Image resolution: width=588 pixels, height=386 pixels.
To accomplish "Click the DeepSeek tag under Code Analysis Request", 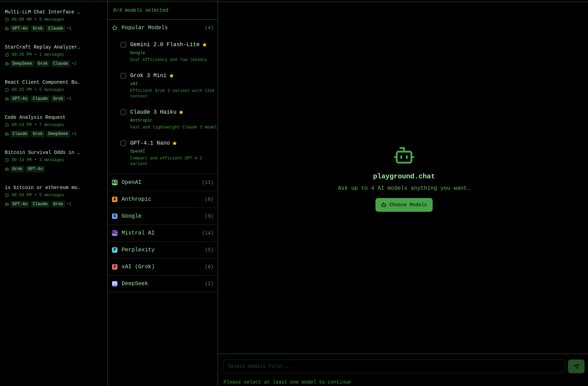I will (x=58, y=134).
